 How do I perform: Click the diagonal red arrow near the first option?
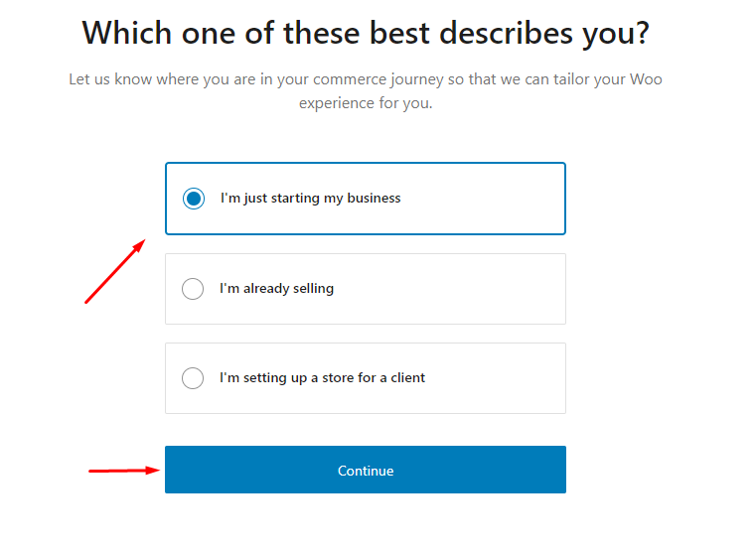coord(116,270)
